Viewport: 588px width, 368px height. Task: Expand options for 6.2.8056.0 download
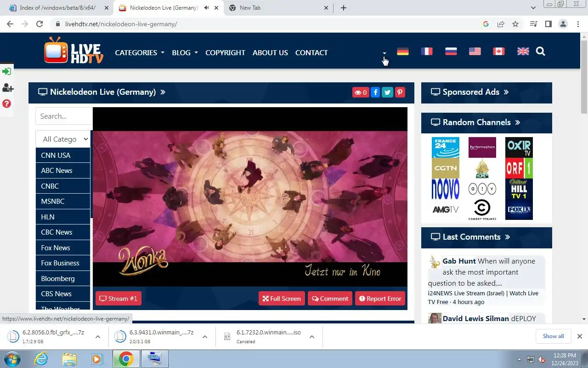(98, 337)
